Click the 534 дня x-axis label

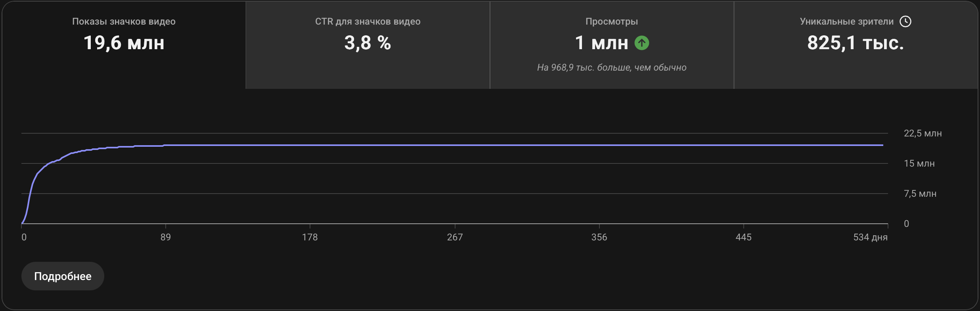coord(870,237)
